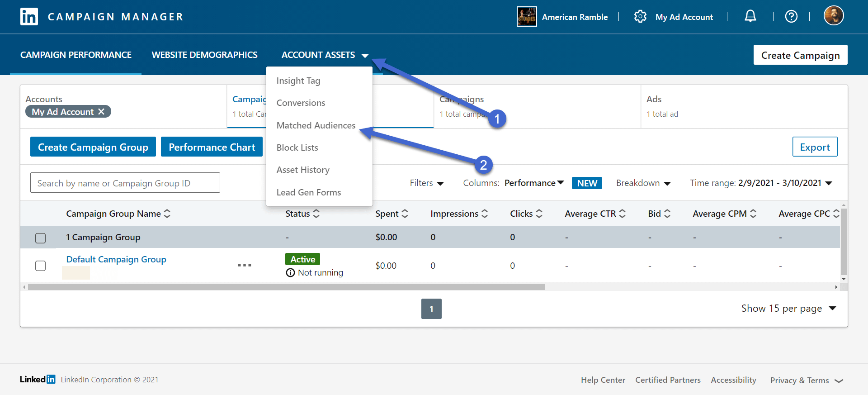Sort by Campaign Group Name arrows
Viewport: 868px width, 395px height.
pyautogui.click(x=167, y=214)
